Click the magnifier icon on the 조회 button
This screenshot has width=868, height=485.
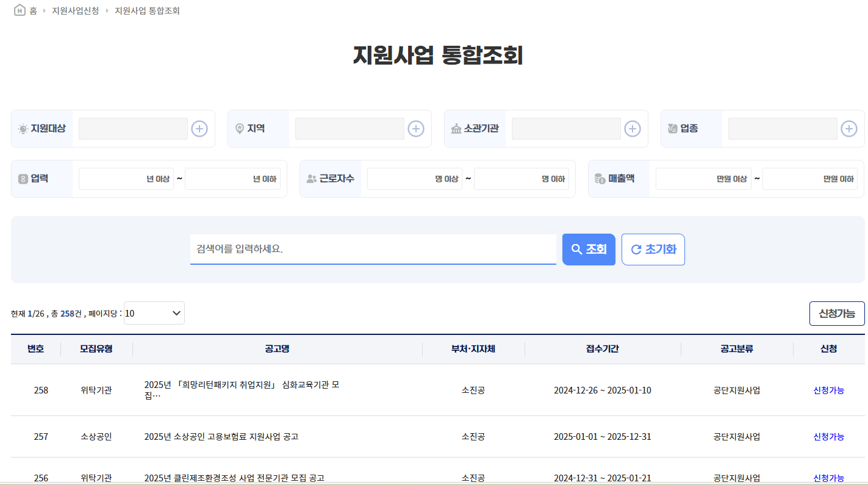coord(576,249)
